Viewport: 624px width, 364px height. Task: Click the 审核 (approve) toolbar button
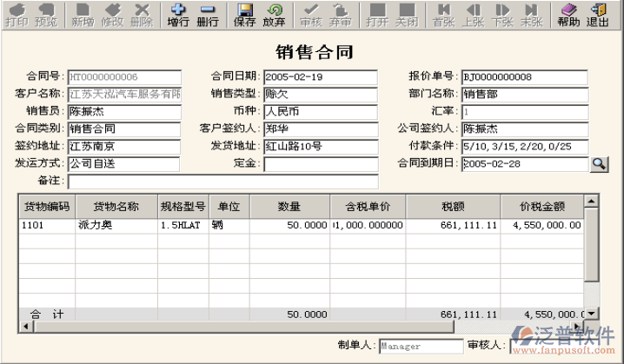tap(310, 15)
